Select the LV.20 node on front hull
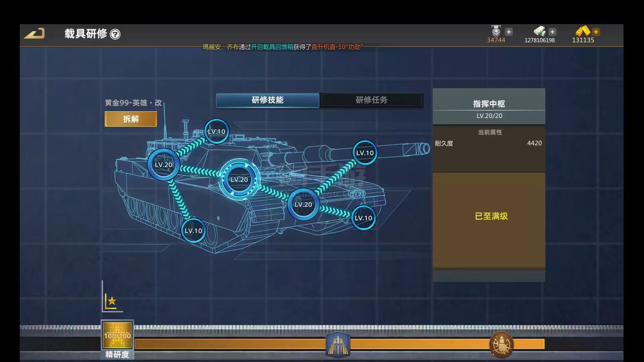The image size is (644, 362). 303,204
